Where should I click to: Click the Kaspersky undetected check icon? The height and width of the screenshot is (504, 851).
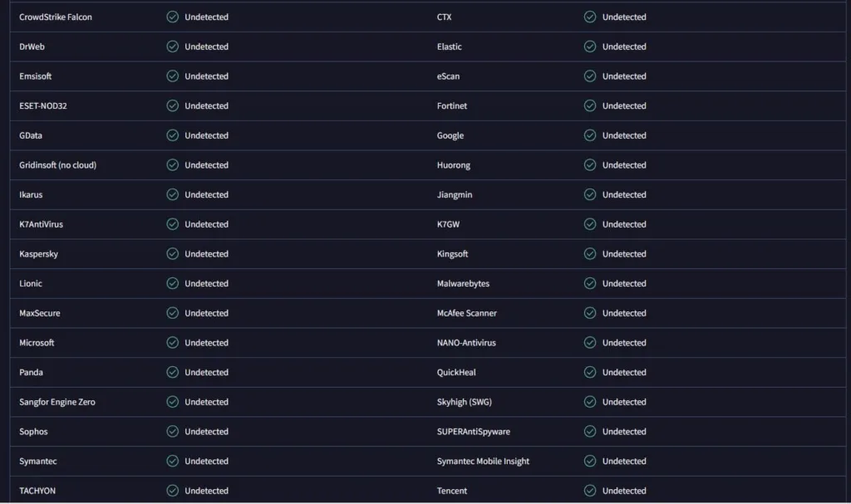[173, 254]
